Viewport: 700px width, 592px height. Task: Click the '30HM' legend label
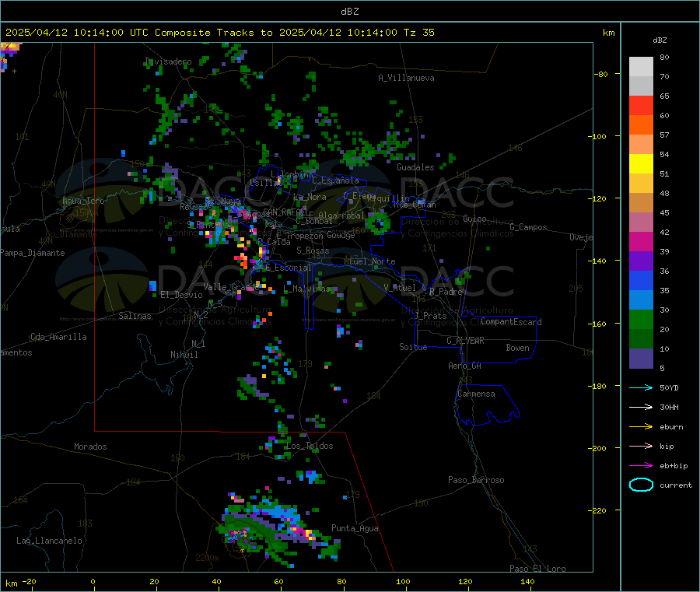pyautogui.click(x=669, y=407)
